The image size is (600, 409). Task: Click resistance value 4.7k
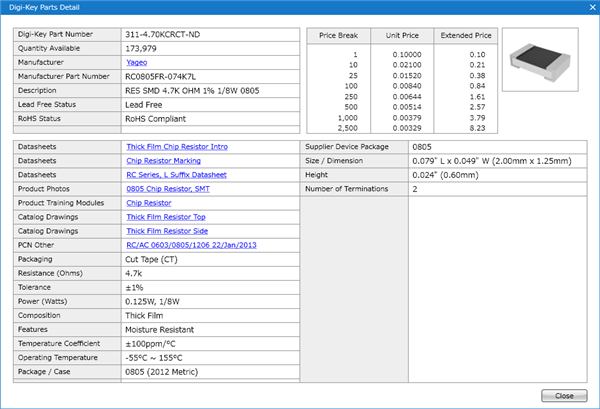tap(134, 274)
